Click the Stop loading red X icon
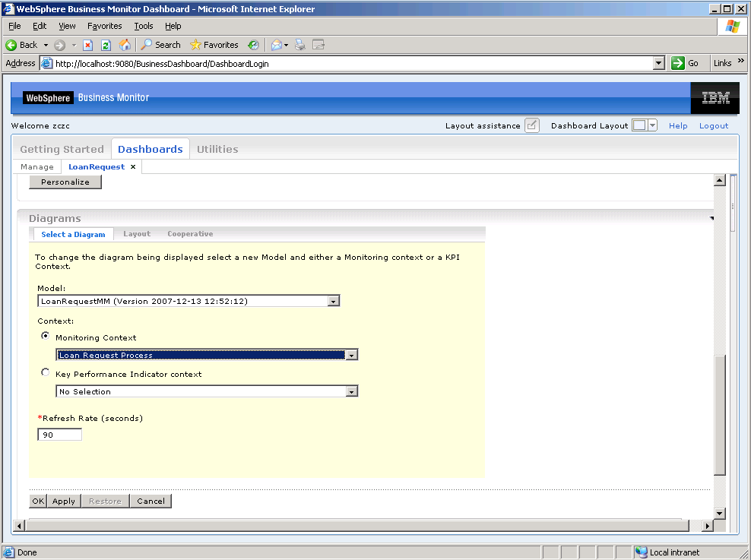 (x=87, y=45)
